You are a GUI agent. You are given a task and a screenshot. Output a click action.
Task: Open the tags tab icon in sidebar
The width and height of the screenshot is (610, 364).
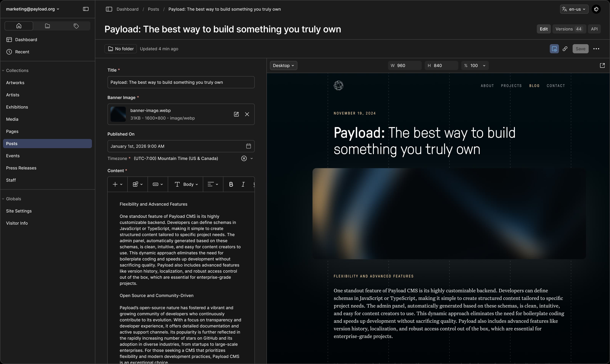pos(76,26)
